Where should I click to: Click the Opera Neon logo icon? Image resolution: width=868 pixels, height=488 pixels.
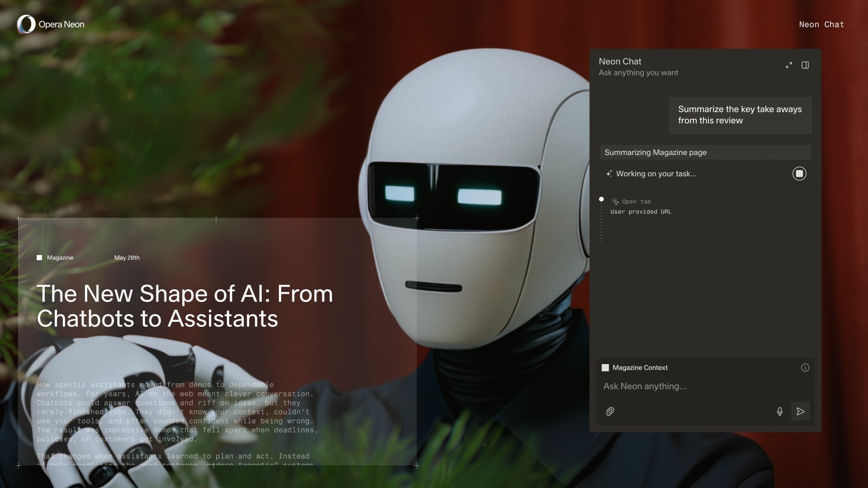26,24
